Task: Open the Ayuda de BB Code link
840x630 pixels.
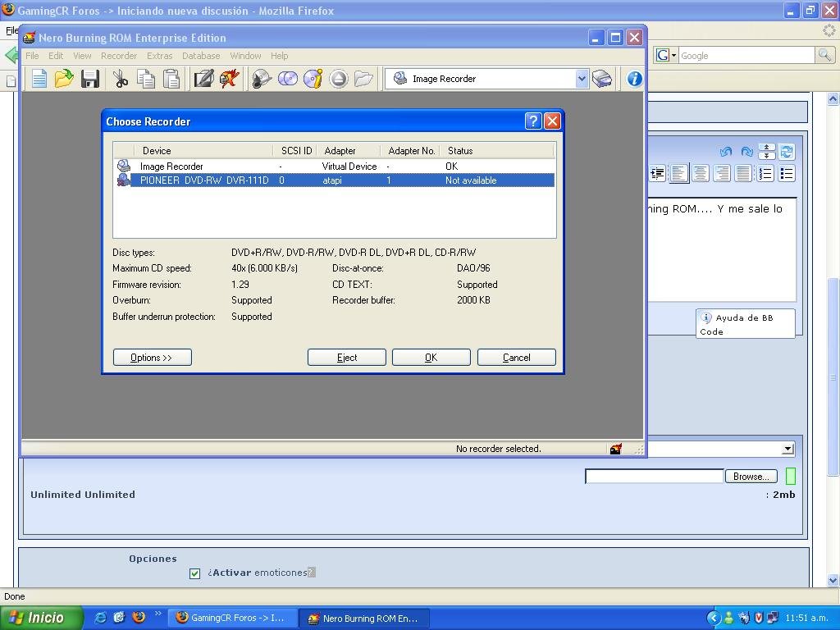Action: coord(745,324)
